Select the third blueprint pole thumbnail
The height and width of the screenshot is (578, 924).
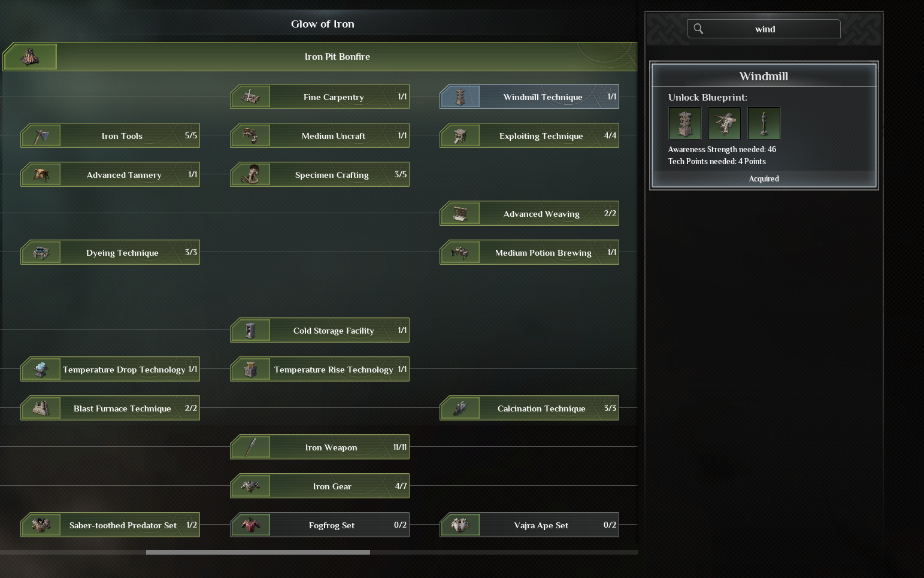pyautogui.click(x=764, y=123)
